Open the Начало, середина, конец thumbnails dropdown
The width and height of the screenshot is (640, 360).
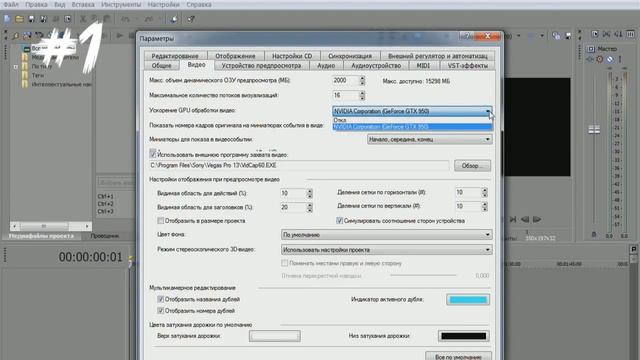pyautogui.click(x=429, y=140)
